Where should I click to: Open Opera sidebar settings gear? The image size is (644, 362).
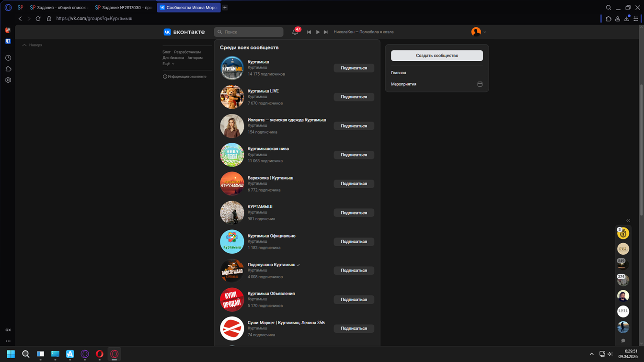[8, 80]
